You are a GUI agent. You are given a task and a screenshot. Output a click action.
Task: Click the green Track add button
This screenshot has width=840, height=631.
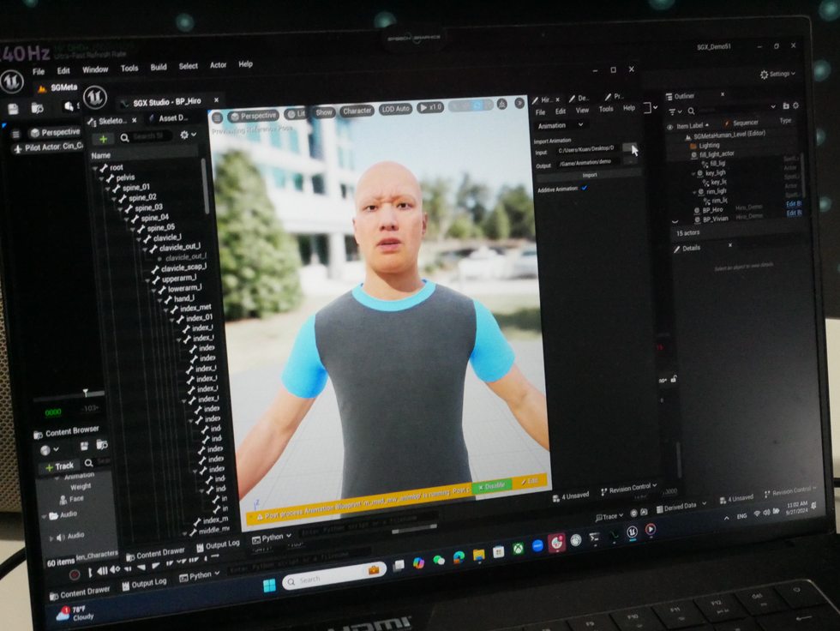click(x=59, y=466)
